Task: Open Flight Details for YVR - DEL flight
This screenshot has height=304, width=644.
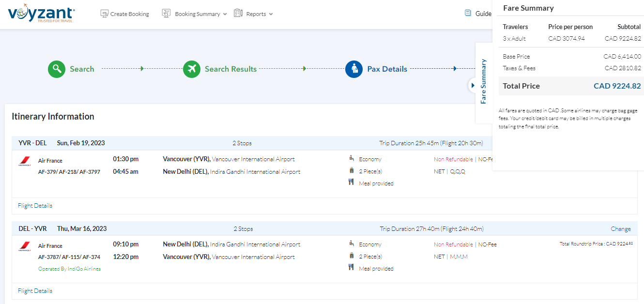Action: pyautogui.click(x=35, y=206)
